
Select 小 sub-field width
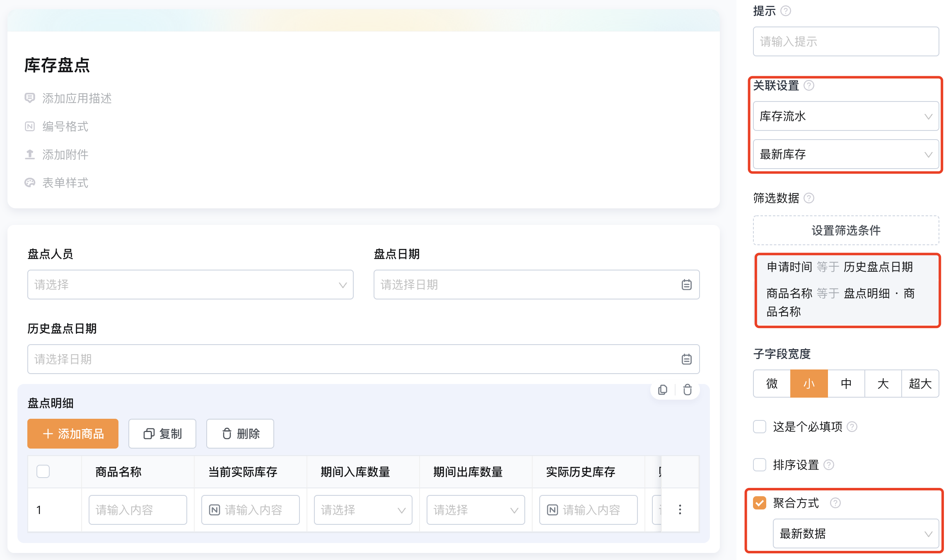click(x=809, y=384)
